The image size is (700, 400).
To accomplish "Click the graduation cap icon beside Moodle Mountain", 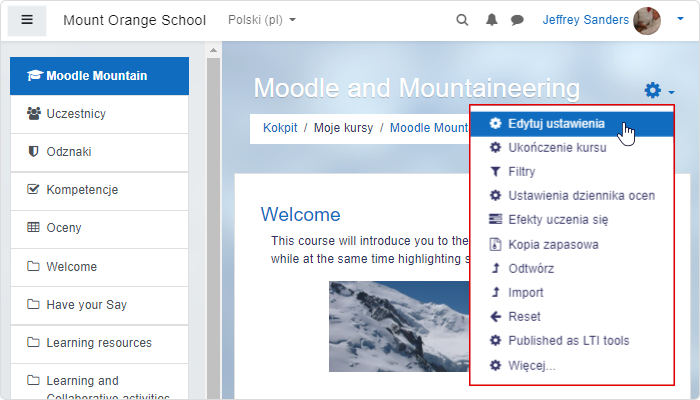I will tap(35, 75).
